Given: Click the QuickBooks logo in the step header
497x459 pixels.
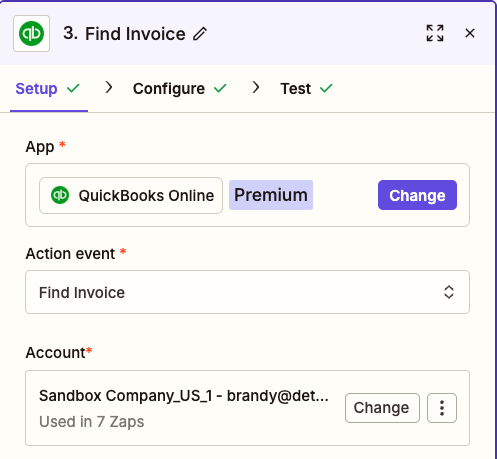Looking at the screenshot, I should point(31,33).
